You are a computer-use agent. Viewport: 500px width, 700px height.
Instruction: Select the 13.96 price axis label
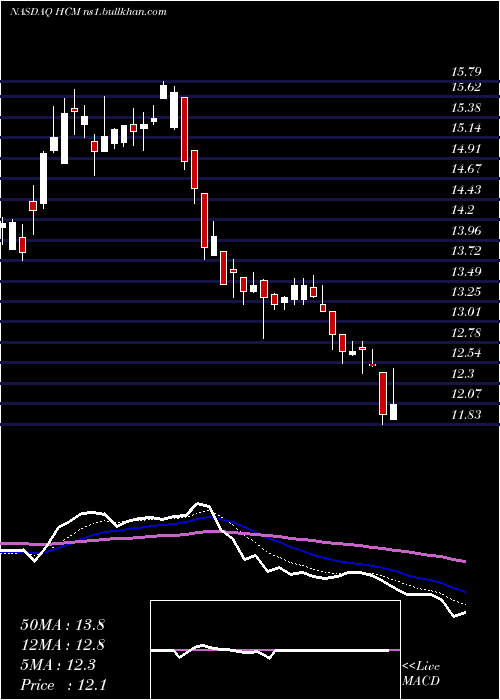tap(466, 231)
